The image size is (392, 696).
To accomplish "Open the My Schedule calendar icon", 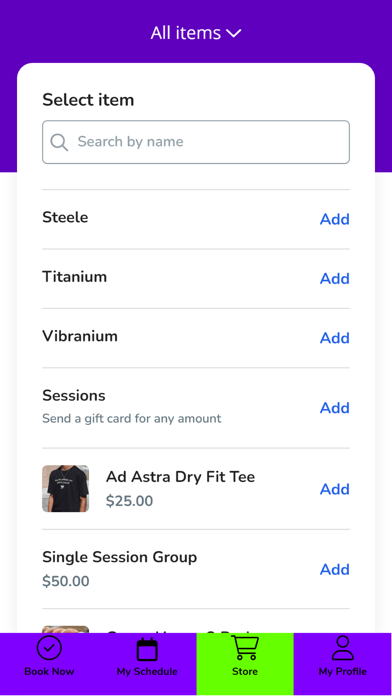I will coord(147,649).
